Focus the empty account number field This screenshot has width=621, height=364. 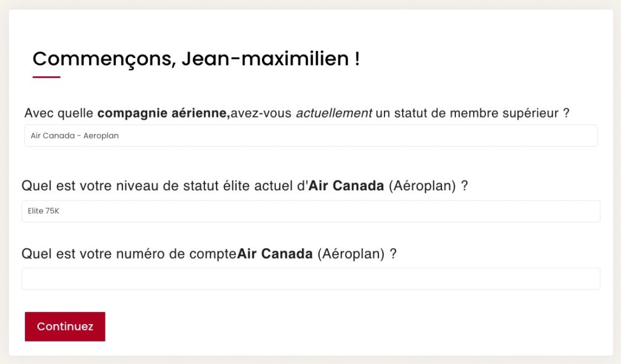point(310,279)
